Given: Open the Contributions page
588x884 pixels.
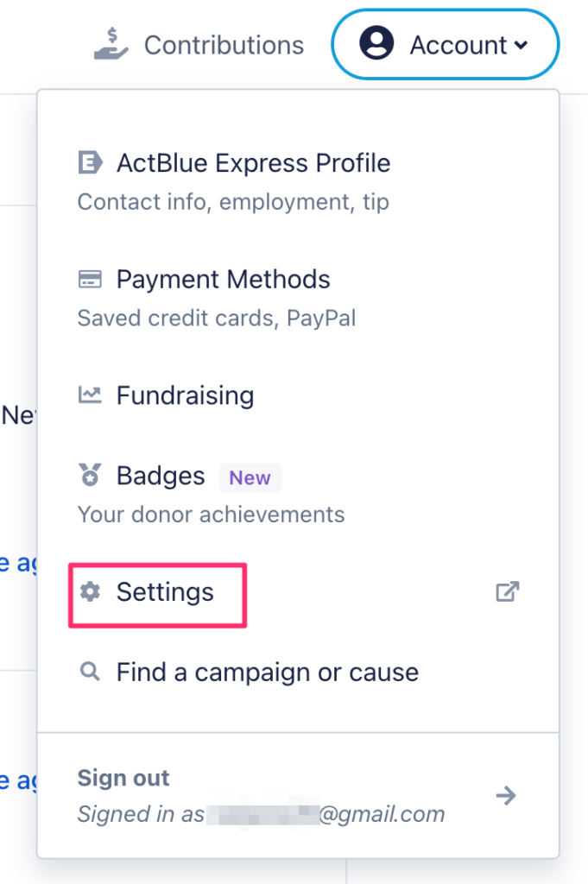Looking at the screenshot, I should (199, 45).
